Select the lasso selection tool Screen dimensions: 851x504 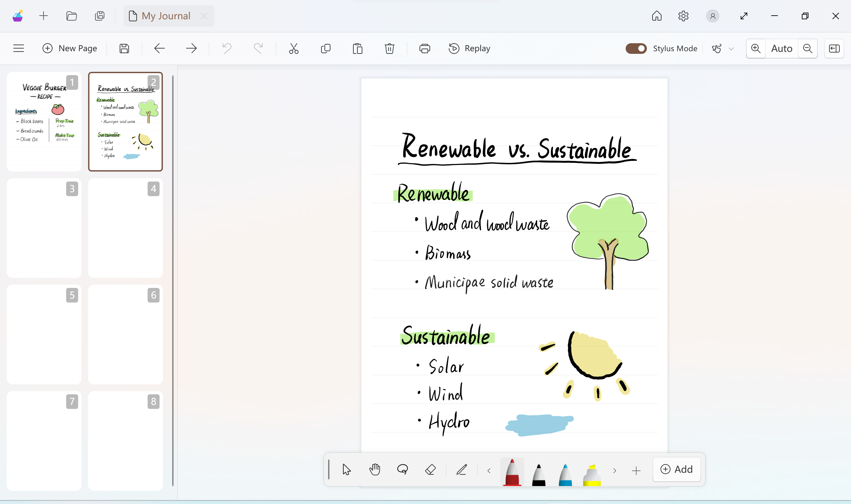403,470
